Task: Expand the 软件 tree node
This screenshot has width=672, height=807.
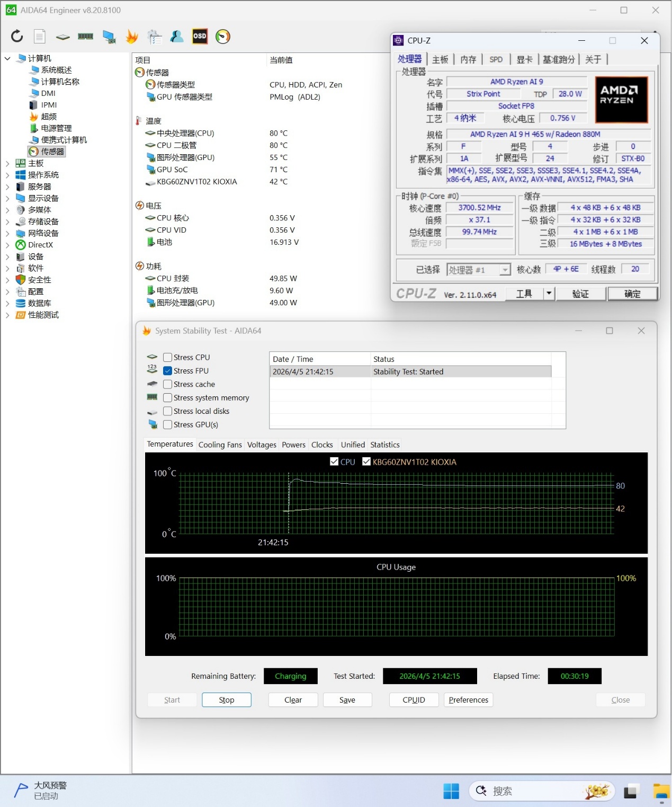Action: pos(7,268)
